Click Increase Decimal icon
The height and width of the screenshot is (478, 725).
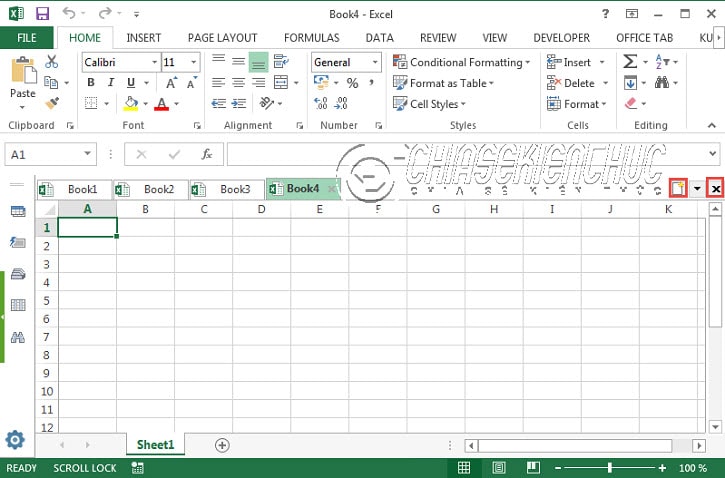coord(321,103)
